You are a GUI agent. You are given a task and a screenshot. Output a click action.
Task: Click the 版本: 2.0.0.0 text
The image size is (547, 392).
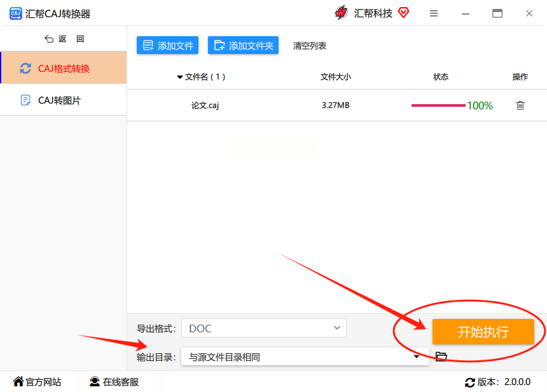pyautogui.click(x=504, y=382)
